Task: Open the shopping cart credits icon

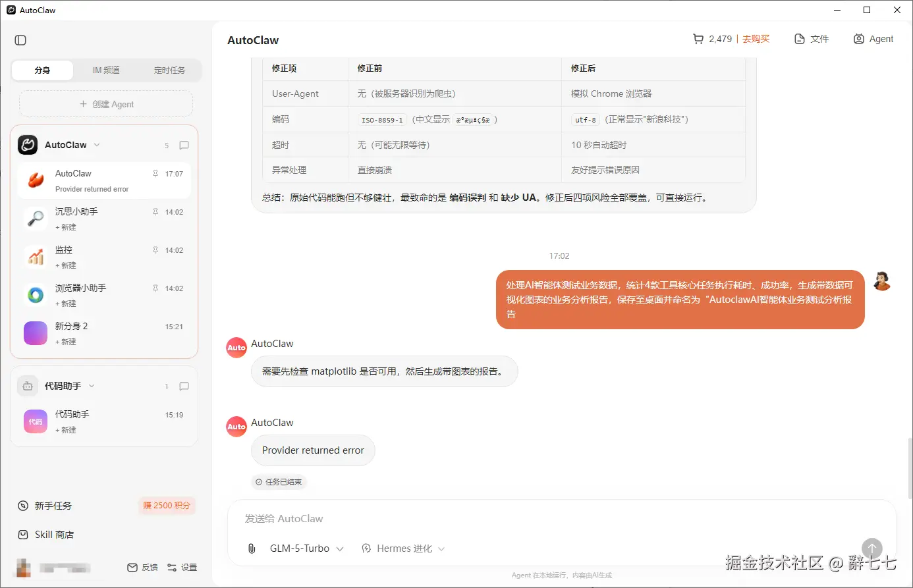Action: click(x=698, y=39)
